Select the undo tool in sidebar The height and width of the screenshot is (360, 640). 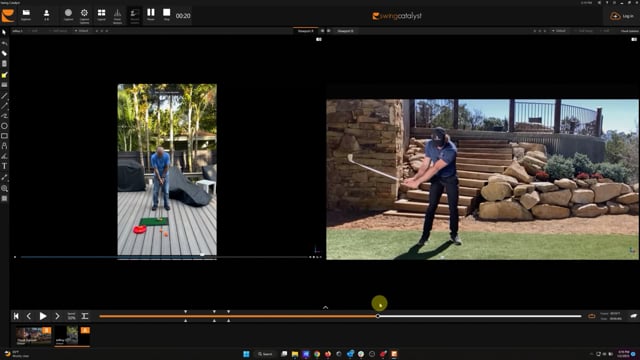click(x=4, y=43)
